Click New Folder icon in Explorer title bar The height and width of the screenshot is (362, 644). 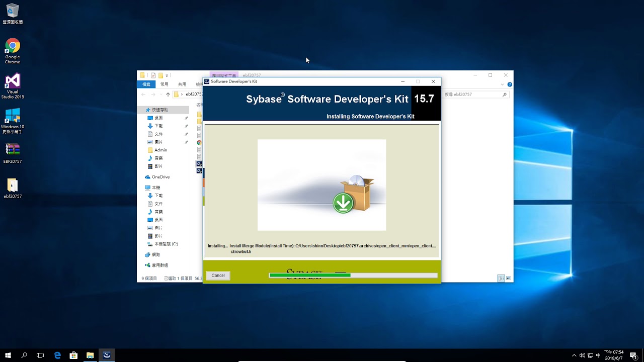[160, 75]
